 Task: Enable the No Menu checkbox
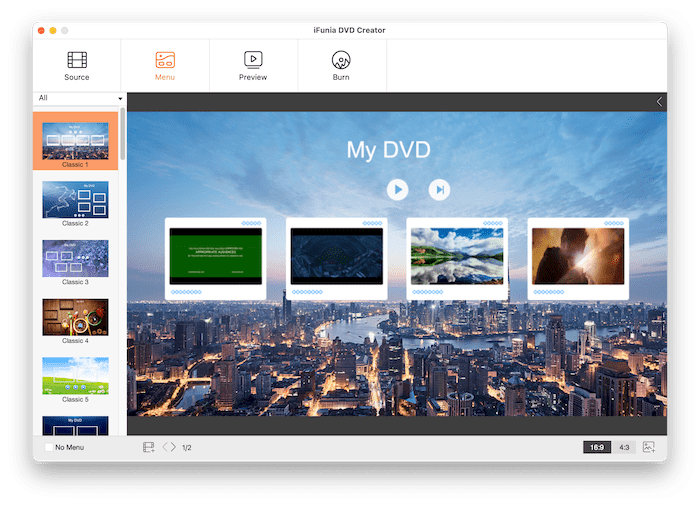pyautogui.click(x=49, y=447)
